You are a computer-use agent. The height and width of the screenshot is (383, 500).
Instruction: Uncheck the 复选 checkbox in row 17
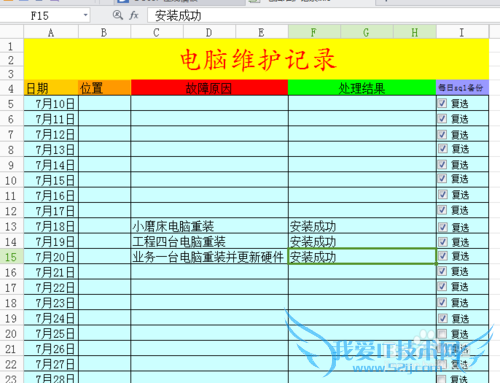[442, 286]
